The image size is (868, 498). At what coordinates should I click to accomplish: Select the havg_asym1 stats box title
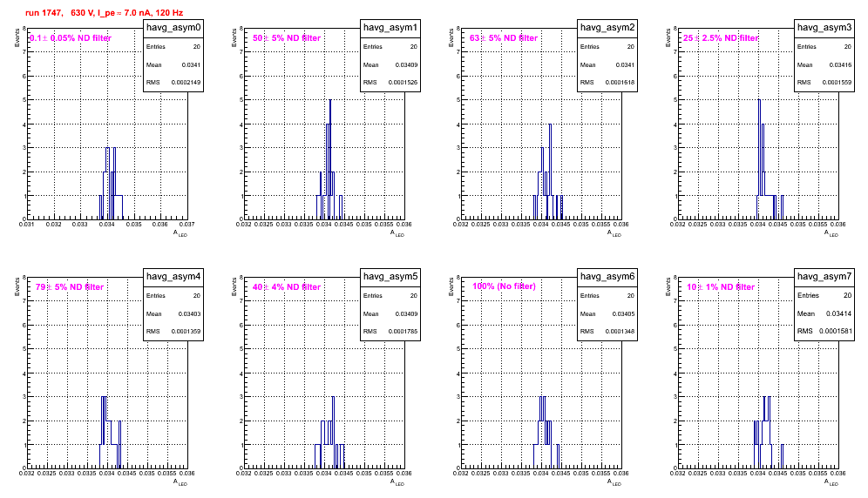390,28
